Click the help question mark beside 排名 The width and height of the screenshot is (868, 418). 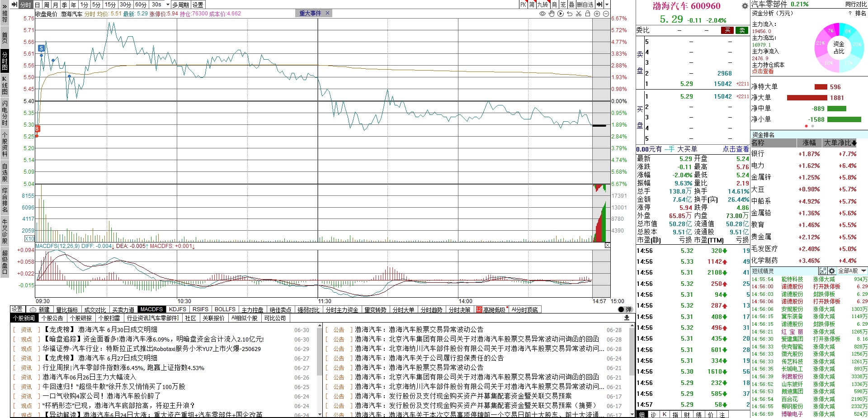(x=850, y=13)
